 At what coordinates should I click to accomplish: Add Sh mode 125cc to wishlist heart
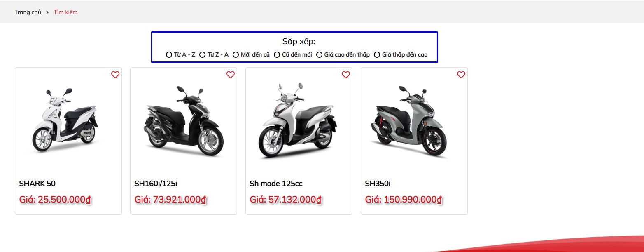tap(346, 75)
